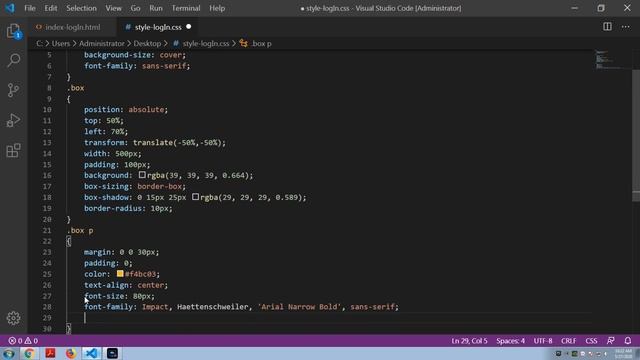Screen dimensions: 640x360
Task: Click the Users breadcrumb segment
Action: pyautogui.click(x=61, y=43)
